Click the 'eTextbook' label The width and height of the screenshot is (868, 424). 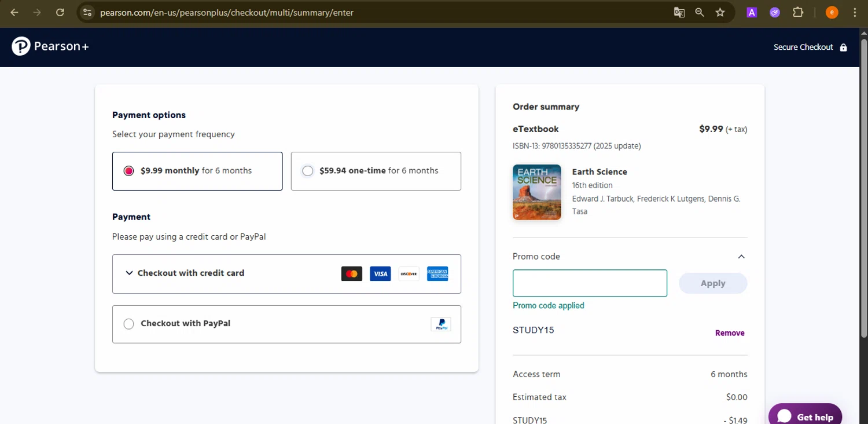[x=536, y=129]
